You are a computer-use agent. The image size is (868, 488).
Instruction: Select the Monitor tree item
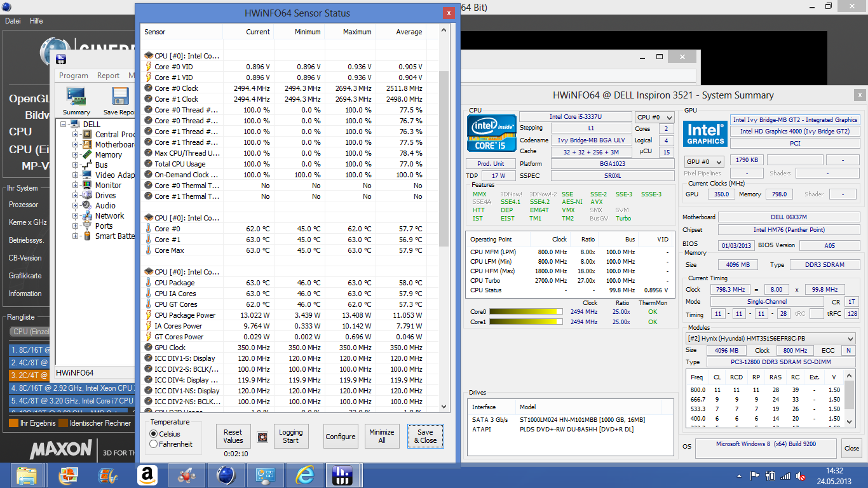pyautogui.click(x=109, y=185)
